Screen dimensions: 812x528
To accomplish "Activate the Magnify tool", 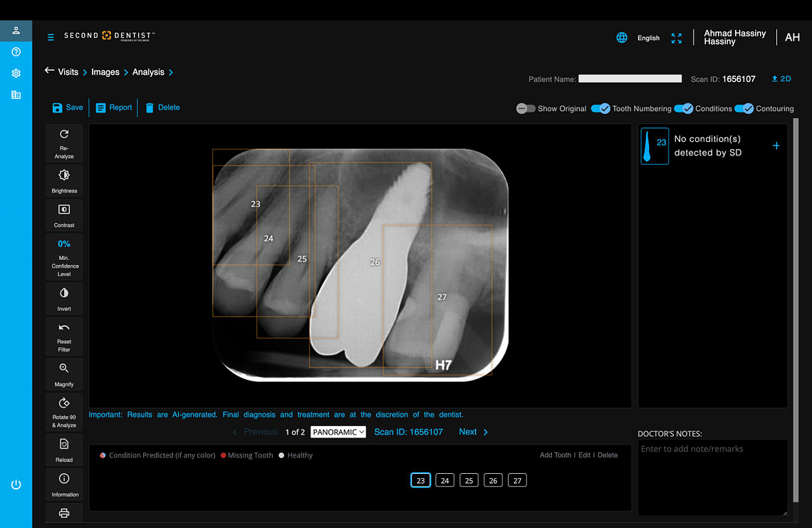I will coord(63,373).
